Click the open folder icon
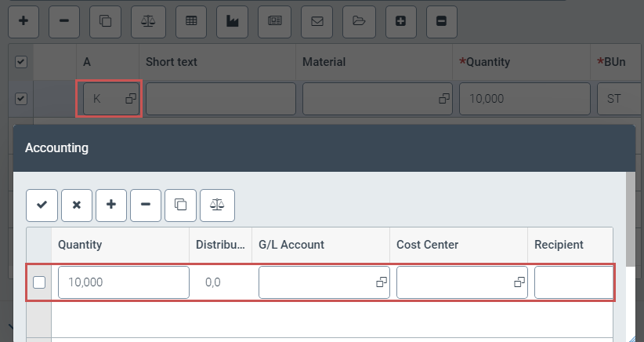Viewport: 644px width, 342px height. (x=359, y=22)
